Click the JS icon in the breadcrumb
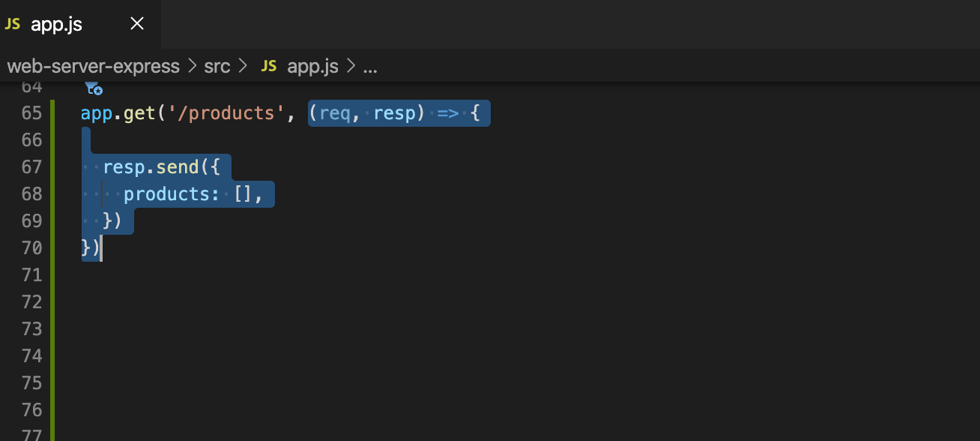The image size is (980, 441). (269, 66)
